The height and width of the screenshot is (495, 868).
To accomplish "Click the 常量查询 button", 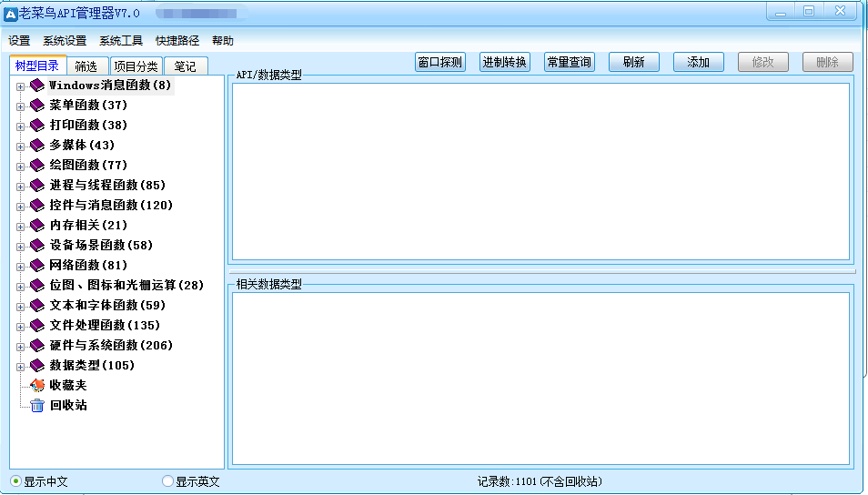I will [x=570, y=62].
